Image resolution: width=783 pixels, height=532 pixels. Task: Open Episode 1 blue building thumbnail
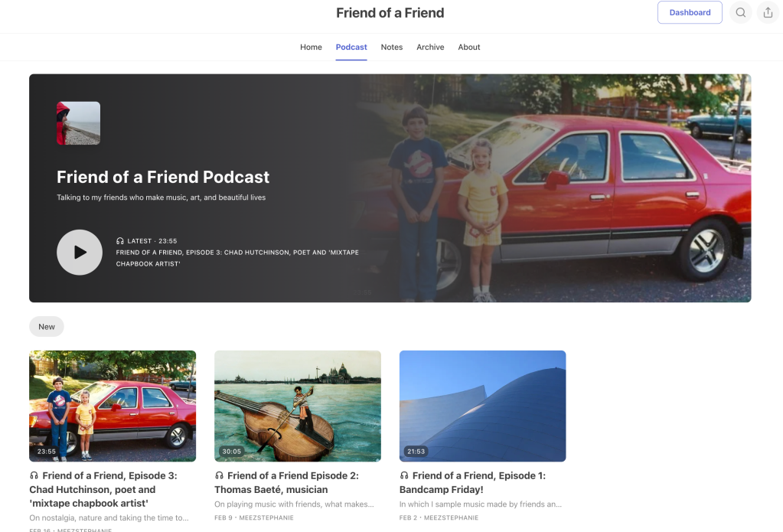(482, 406)
